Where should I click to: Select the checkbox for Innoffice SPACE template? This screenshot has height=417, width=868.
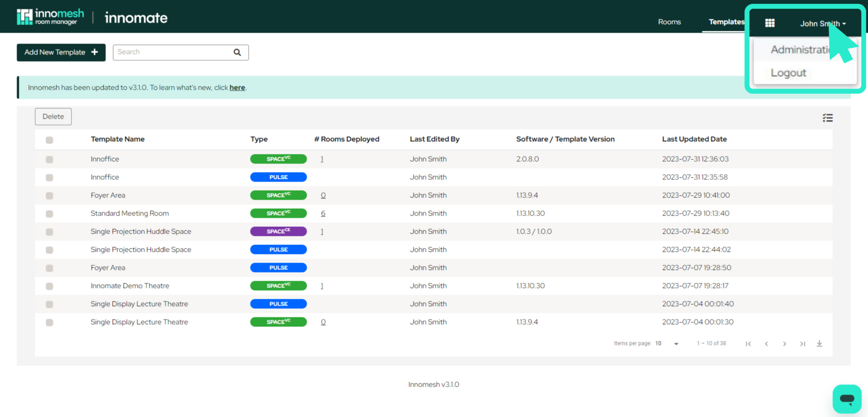tap(49, 159)
